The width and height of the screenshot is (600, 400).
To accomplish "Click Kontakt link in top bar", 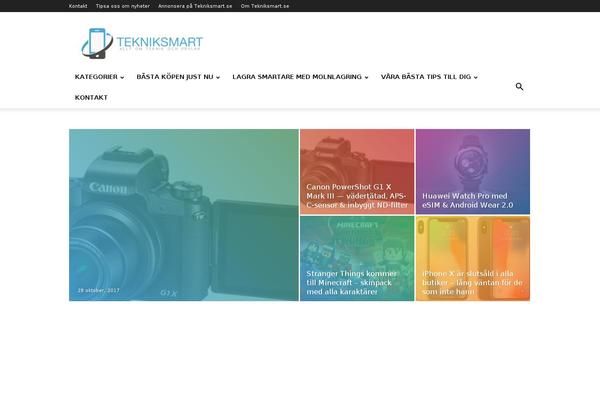I will coord(78,6).
